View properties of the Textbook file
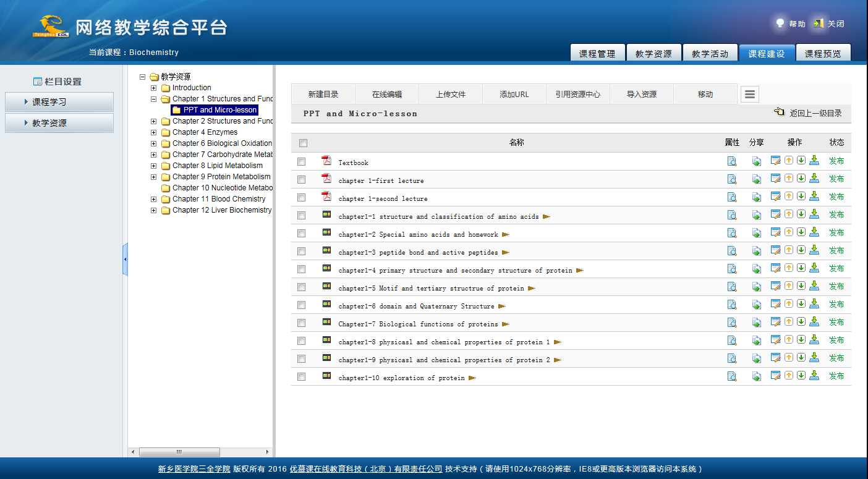Image resolution: width=868 pixels, height=479 pixels. [x=731, y=162]
